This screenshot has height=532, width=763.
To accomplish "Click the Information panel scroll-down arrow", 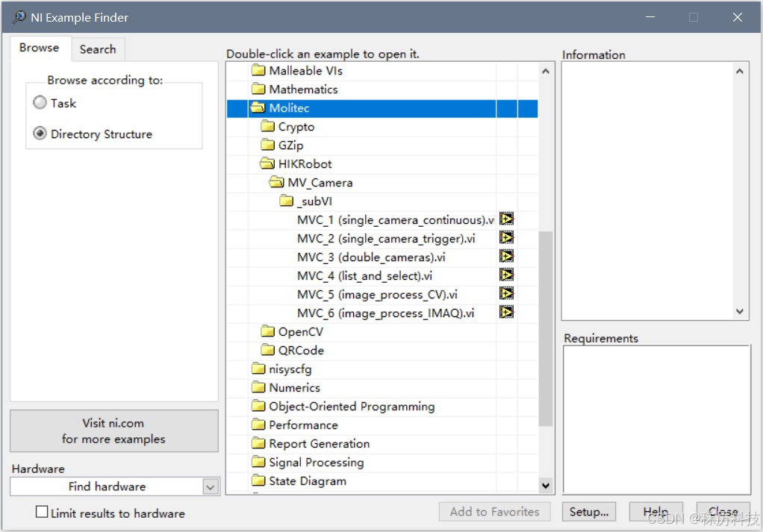I will (x=740, y=311).
